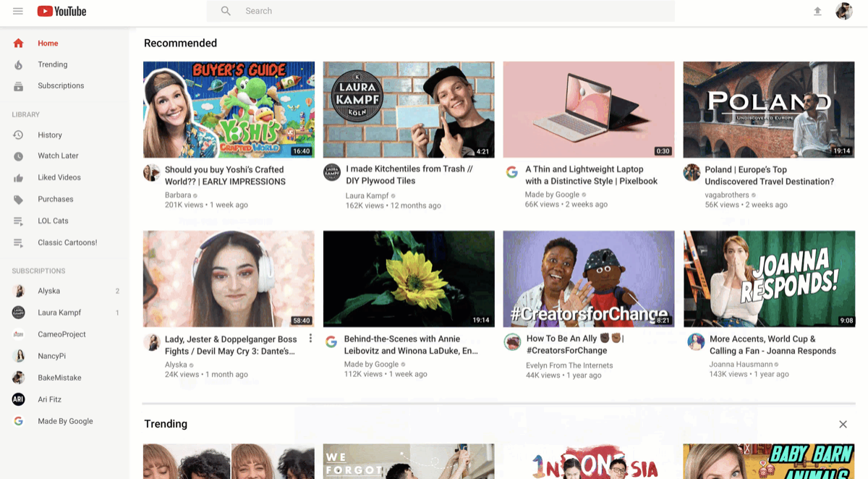Play the #CreatorsforChange thumbnail
Image resolution: width=868 pixels, height=479 pixels.
tap(589, 279)
